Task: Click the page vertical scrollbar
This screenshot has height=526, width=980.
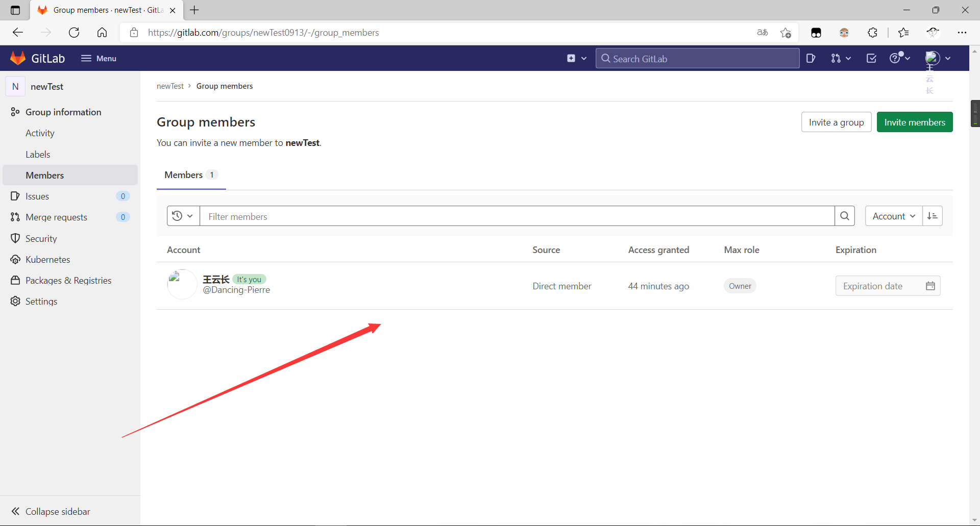Action: pyautogui.click(x=975, y=113)
